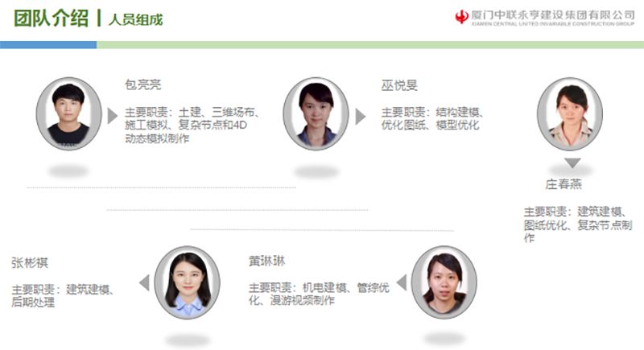Select the name label 庄春燕
This screenshot has width=644, height=350.
click(x=563, y=184)
